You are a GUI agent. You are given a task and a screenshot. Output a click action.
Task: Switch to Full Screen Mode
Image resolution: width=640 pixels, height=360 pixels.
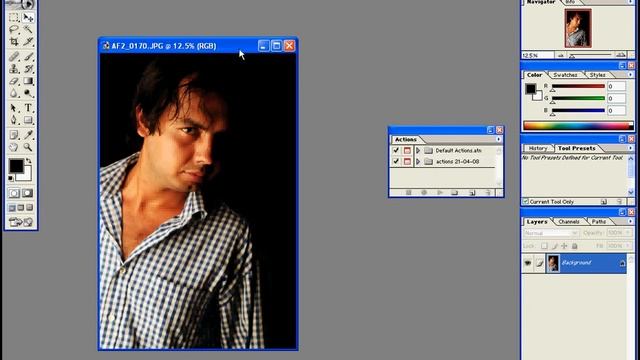click(x=29, y=208)
